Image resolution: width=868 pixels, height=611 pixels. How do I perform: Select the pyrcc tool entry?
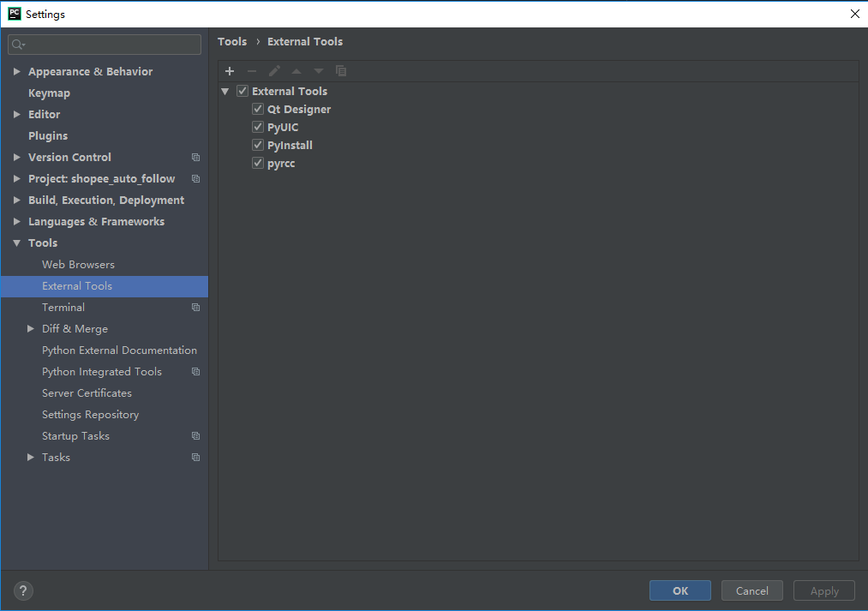(281, 164)
